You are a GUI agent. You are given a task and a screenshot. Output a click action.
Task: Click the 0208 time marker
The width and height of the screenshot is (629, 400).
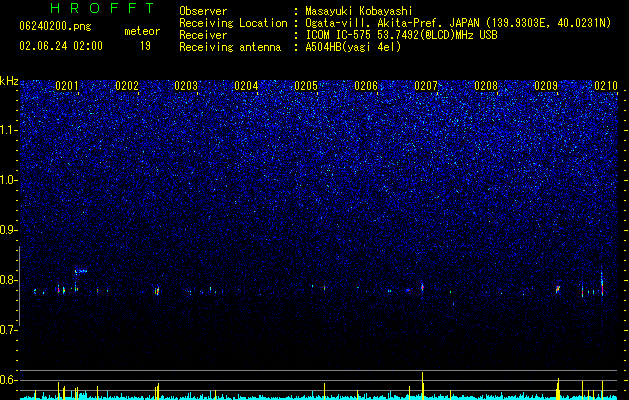point(486,86)
